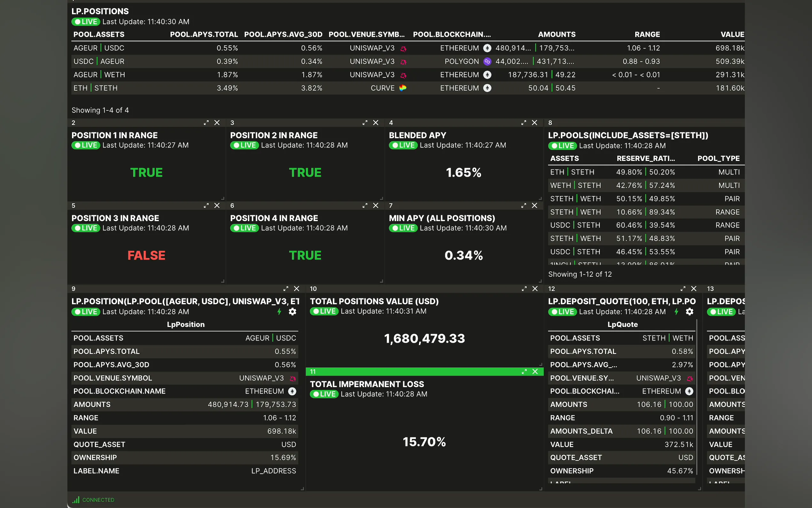Viewport: 812px width, 508px height.
Task: Toggle LIVE indicator on Total Positions Value
Action: tap(324, 312)
